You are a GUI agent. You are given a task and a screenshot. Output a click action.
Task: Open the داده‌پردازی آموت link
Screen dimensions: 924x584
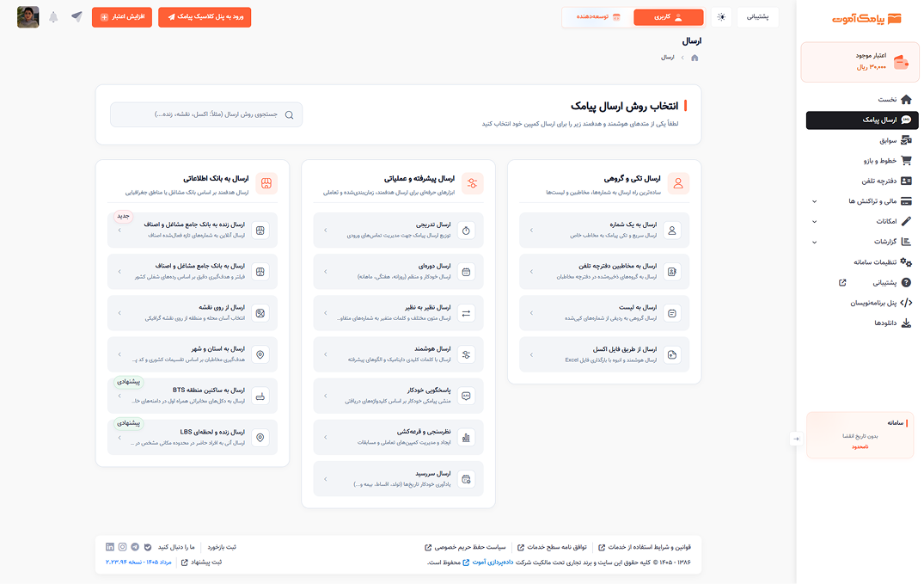488,562
